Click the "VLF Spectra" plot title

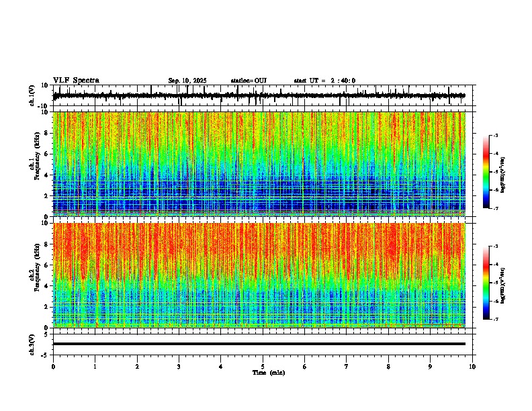(x=76, y=81)
